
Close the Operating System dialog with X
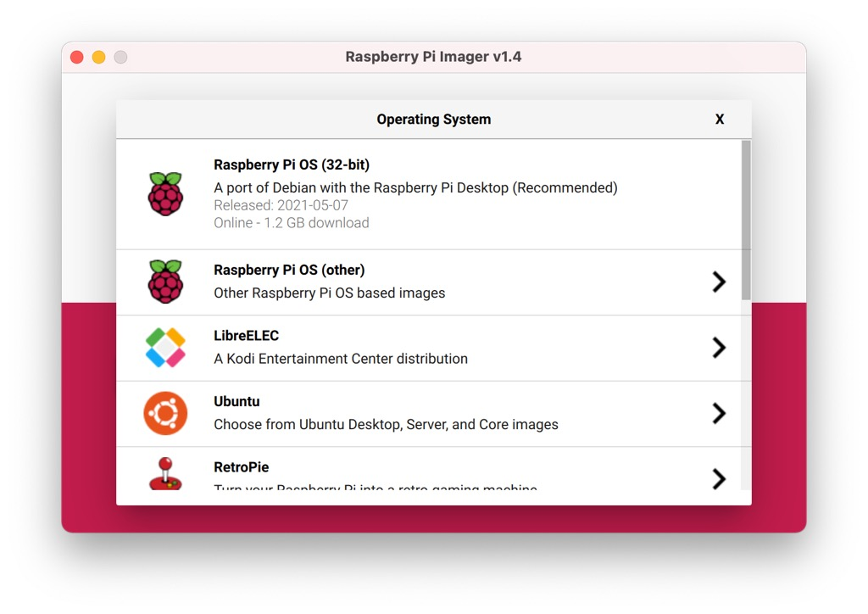click(x=720, y=120)
